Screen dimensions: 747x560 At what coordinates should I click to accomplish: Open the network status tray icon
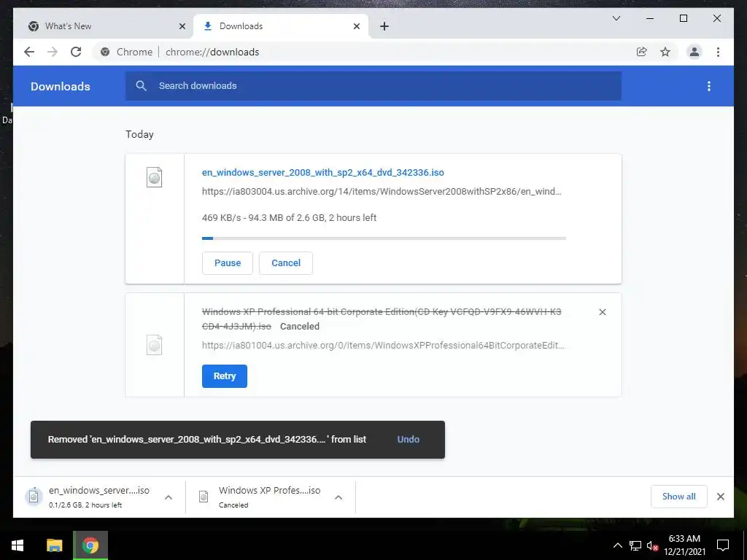[635, 545]
